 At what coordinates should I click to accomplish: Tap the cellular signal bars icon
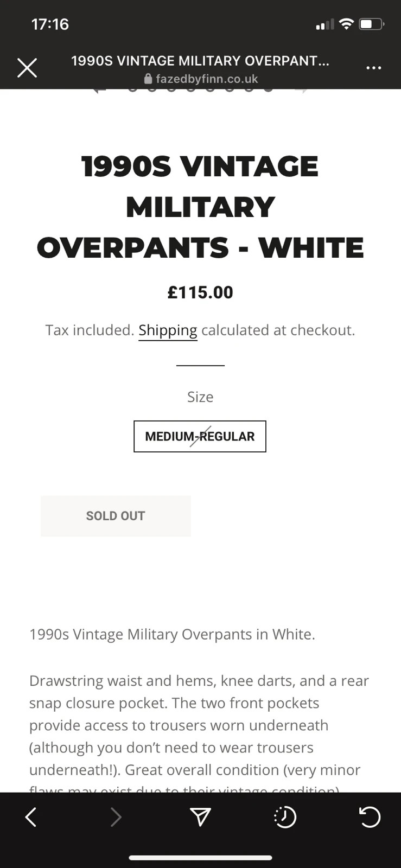324,24
